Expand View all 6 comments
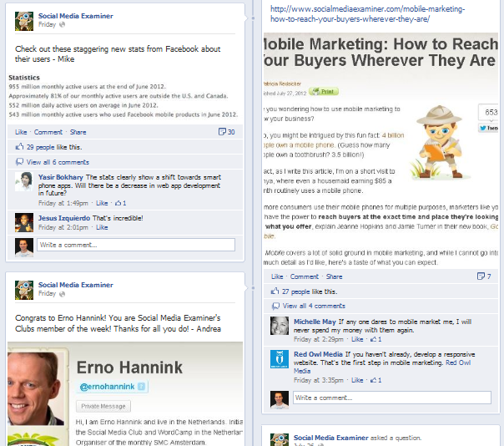 (58, 162)
